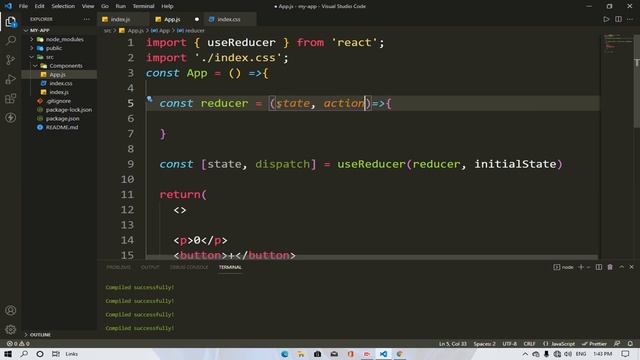Screen dimensions: 640x360
Task: Open the Search view in activity bar
Action: 11,40
